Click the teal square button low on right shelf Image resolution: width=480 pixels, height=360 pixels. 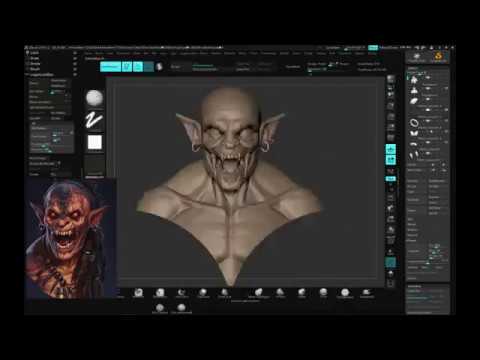[x=391, y=262]
